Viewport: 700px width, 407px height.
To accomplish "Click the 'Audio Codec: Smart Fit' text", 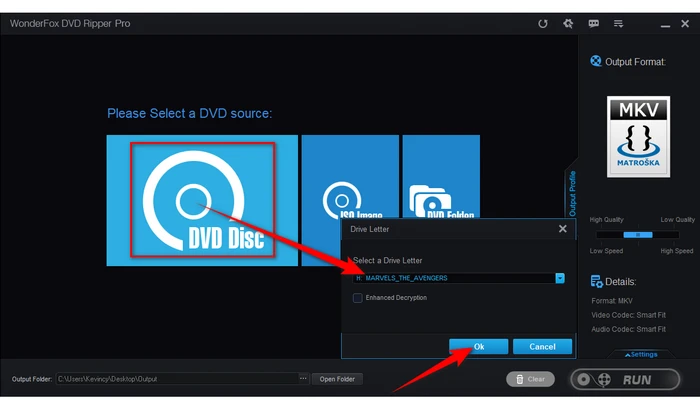I will [629, 329].
